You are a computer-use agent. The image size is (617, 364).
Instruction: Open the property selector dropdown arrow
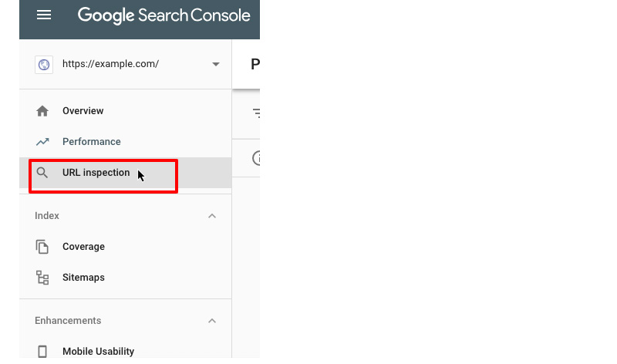pos(216,65)
